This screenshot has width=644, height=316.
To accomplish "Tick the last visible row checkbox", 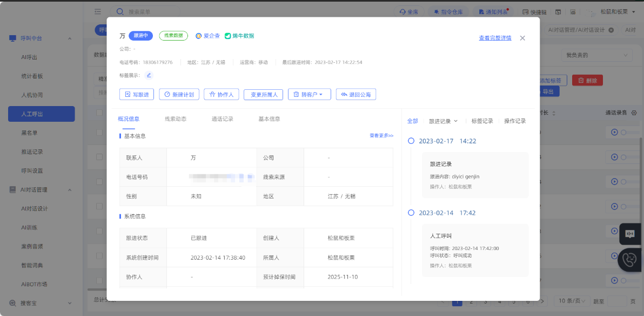I will (99, 281).
